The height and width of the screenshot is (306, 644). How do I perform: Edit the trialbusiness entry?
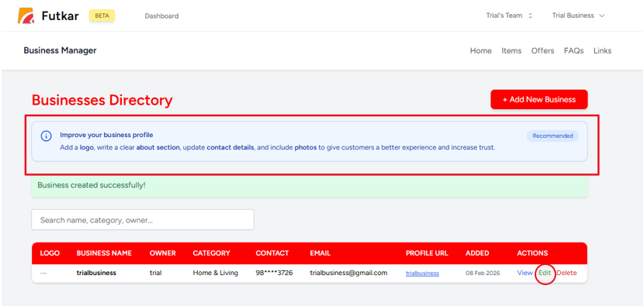(x=545, y=273)
